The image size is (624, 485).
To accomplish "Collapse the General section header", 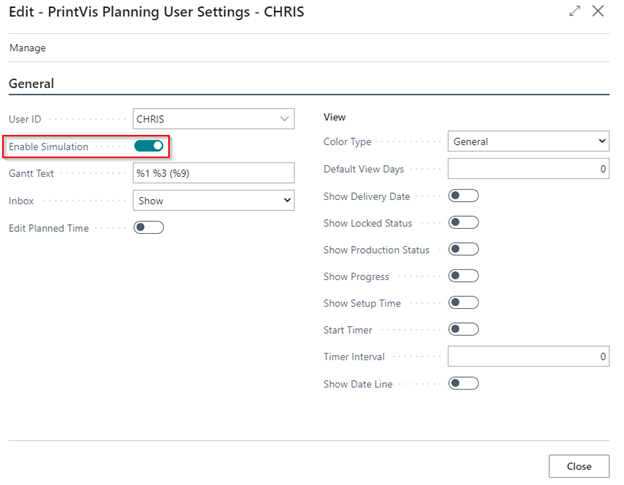I will tap(31, 84).
